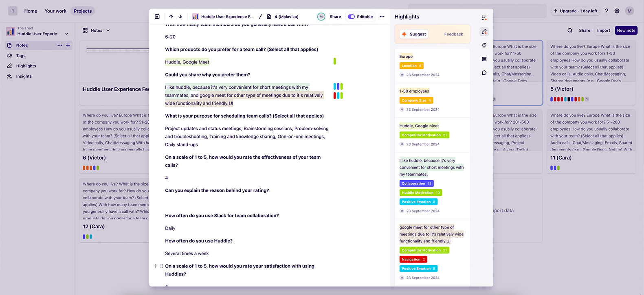
Task: Click the Company Size 4 tag
Action: (x=416, y=100)
